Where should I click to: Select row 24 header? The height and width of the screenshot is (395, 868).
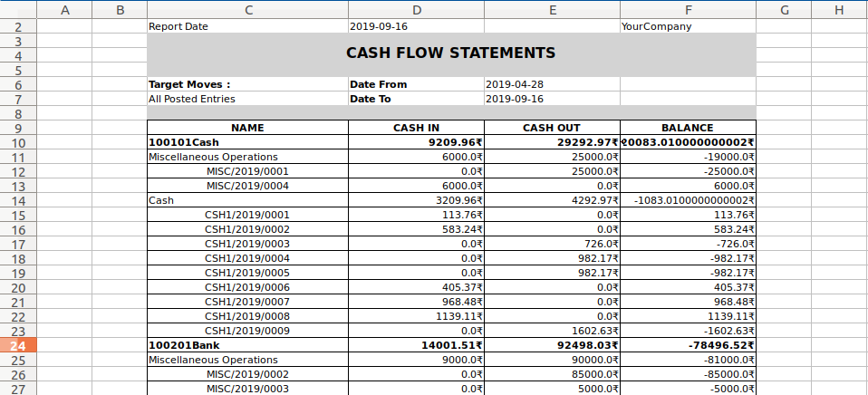pos(18,345)
